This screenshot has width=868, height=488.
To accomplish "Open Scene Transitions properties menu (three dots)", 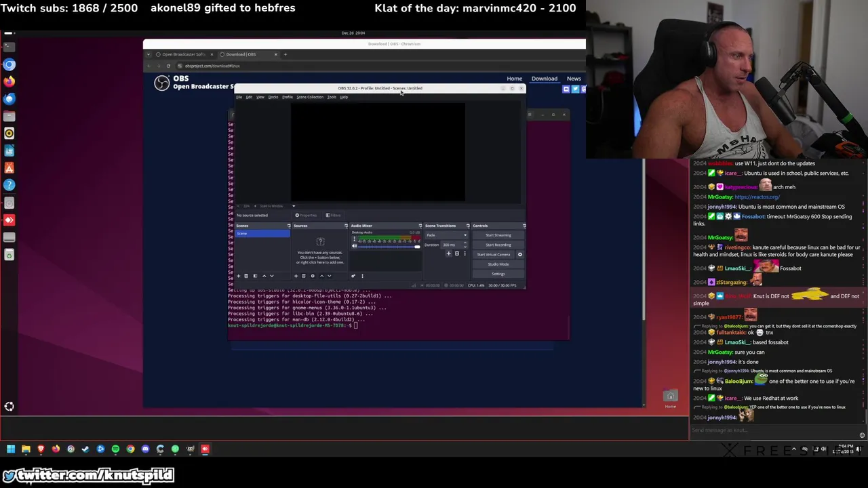I will pyautogui.click(x=465, y=253).
